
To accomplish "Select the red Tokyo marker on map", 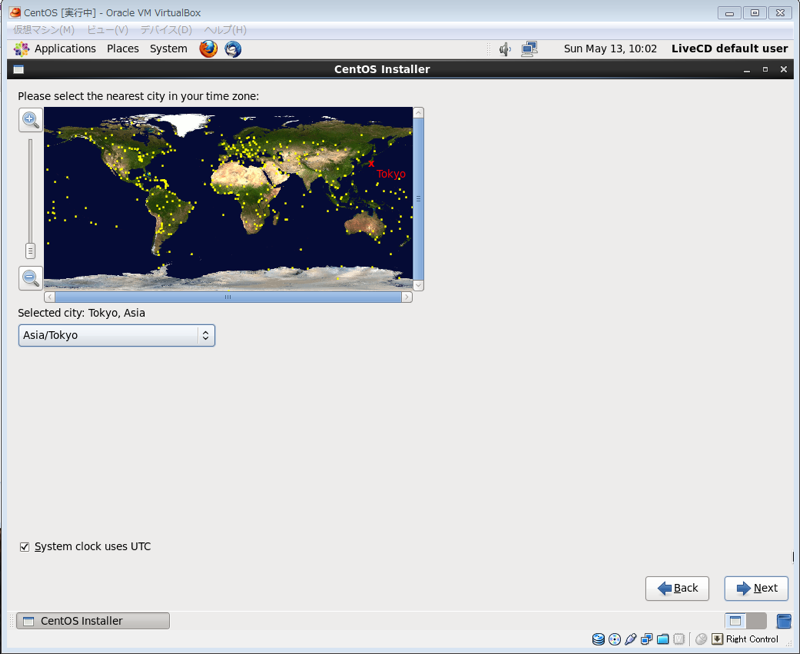I will (x=371, y=164).
